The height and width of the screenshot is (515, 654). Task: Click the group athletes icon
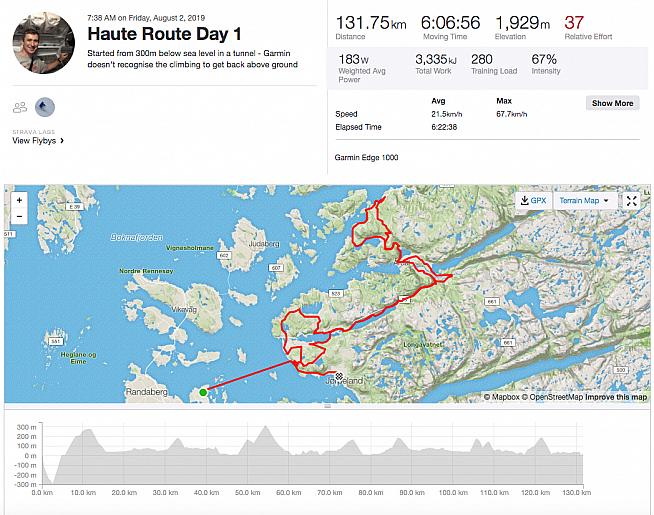[x=19, y=107]
